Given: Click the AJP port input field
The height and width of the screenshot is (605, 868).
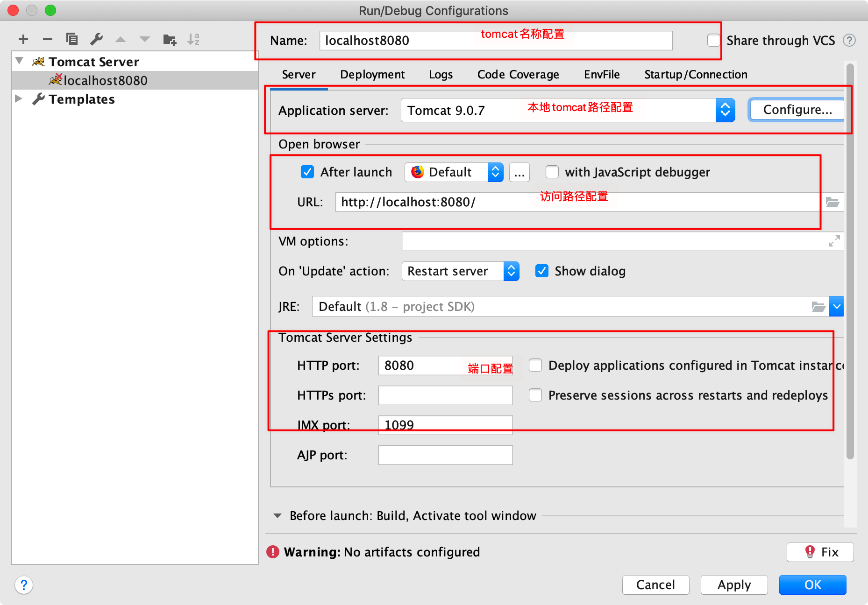Looking at the screenshot, I should point(446,455).
